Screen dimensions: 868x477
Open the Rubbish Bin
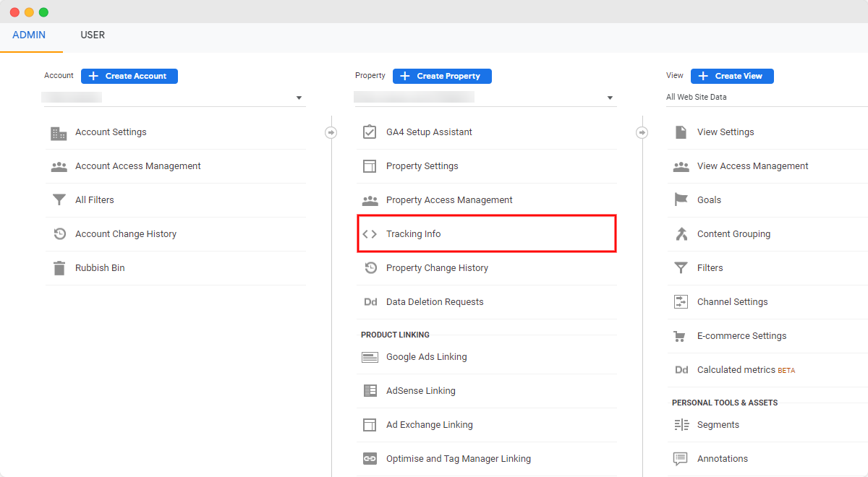[99, 267]
